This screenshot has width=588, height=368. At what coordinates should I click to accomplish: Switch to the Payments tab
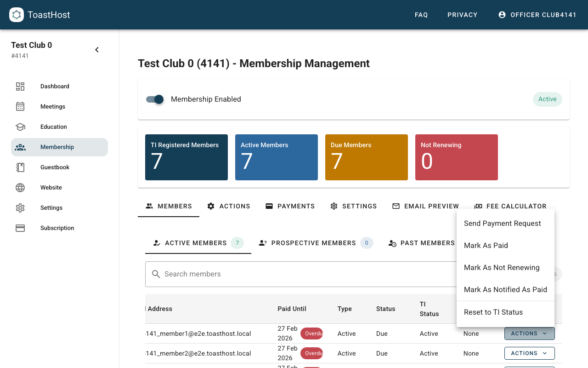(290, 206)
